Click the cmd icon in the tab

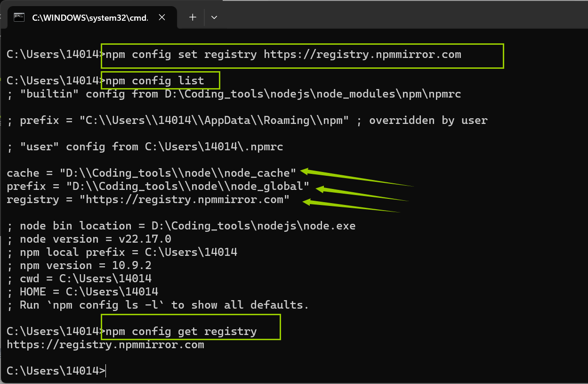(x=19, y=17)
